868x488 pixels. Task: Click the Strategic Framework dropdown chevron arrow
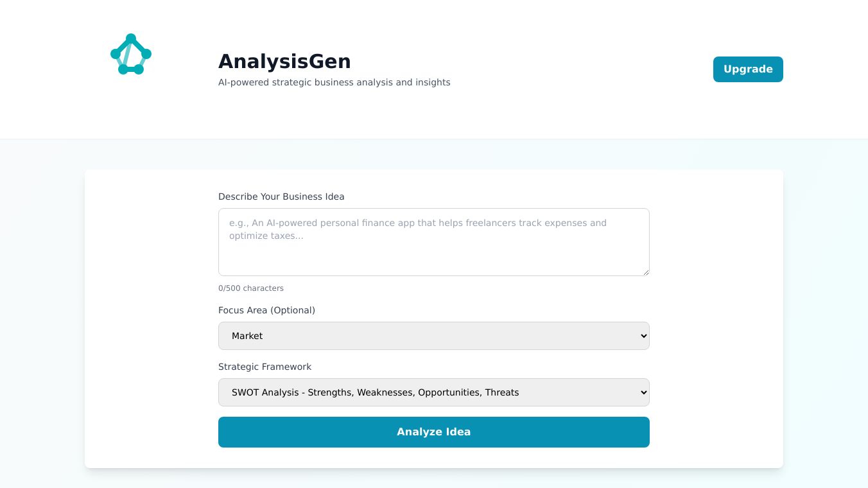click(x=644, y=392)
